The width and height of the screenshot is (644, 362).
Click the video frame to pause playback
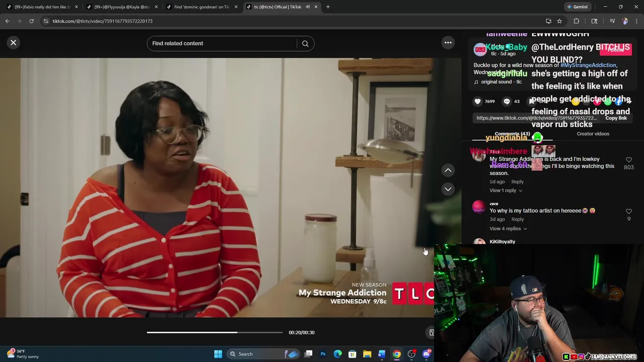[216, 188]
